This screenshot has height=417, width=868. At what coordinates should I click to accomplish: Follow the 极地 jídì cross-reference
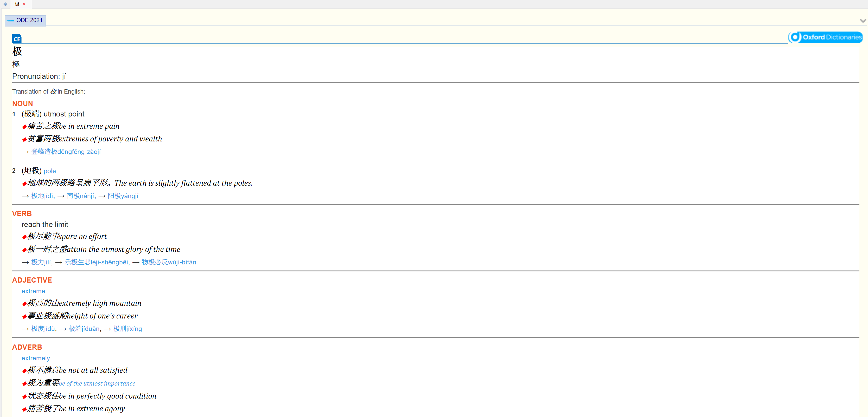pyautogui.click(x=42, y=196)
